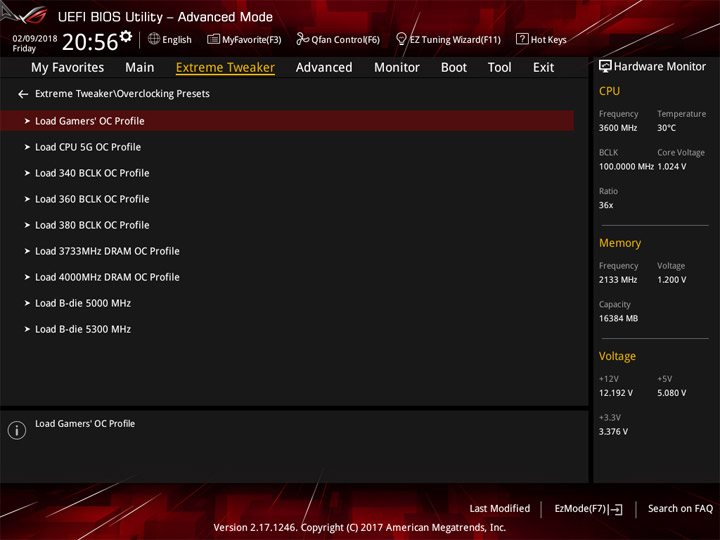
Task: Expand arrow for Load CPU 5G OC Profile
Action: pos(27,147)
